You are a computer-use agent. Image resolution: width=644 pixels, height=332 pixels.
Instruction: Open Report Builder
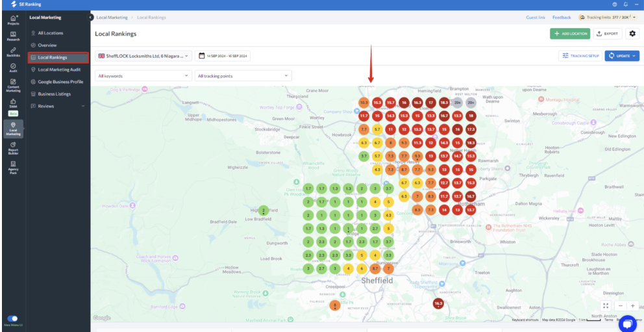point(13,148)
